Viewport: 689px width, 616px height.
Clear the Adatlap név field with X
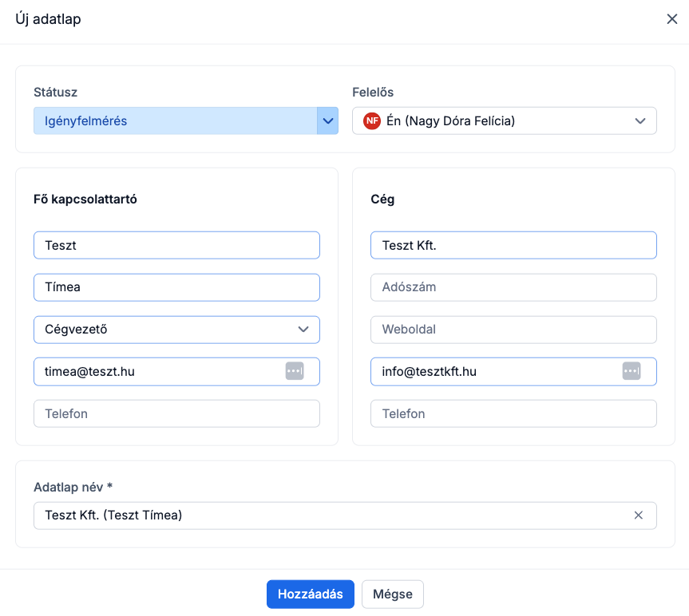(638, 515)
